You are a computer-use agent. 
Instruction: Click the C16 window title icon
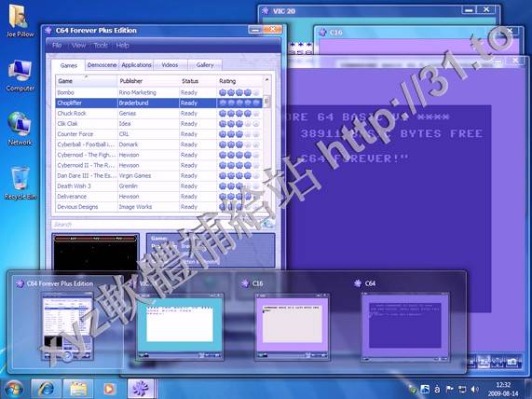click(322, 33)
